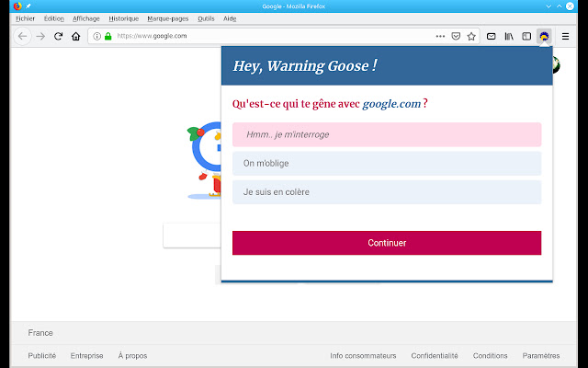588x368 pixels.
Task: Select the 'Je suis en colère' option
Action: [x=387, y=192]
